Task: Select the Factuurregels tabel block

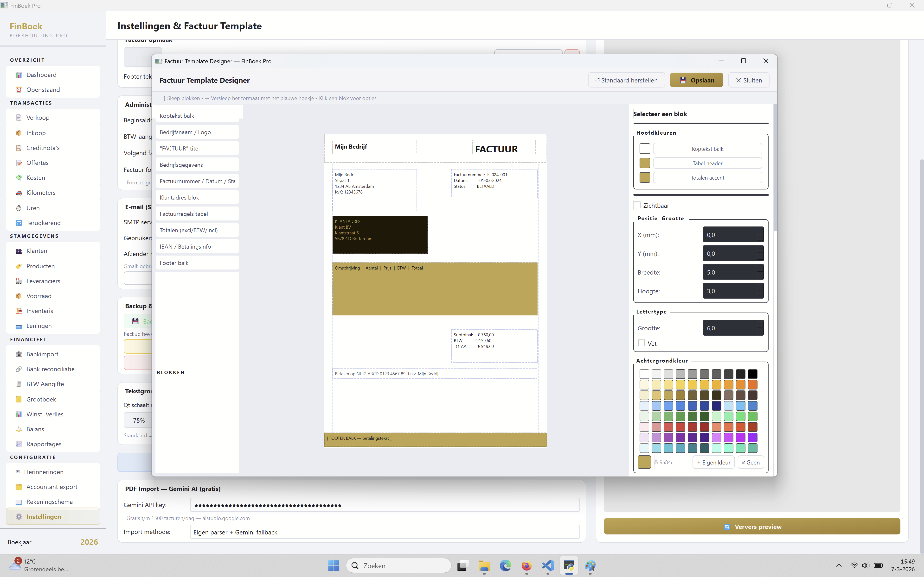Action: (x=197, y=214)
